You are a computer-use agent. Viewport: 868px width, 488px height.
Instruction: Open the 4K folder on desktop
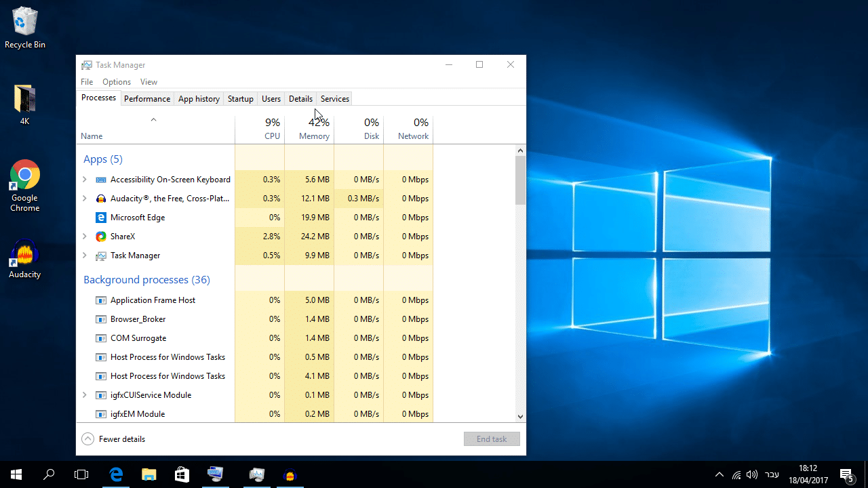pyautogui.click(x=25, y=105)
